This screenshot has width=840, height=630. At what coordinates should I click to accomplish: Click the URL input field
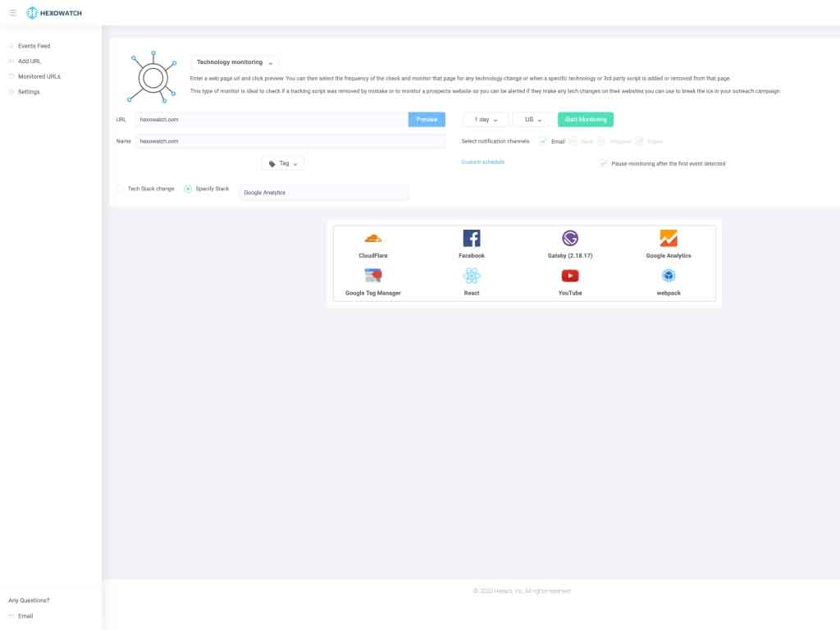click(x=272, y=120)
